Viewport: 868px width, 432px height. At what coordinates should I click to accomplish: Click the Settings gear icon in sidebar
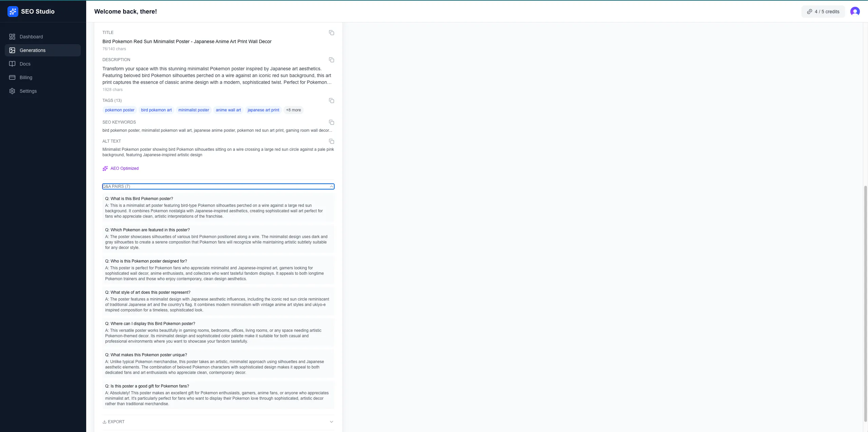coord(12,91)
